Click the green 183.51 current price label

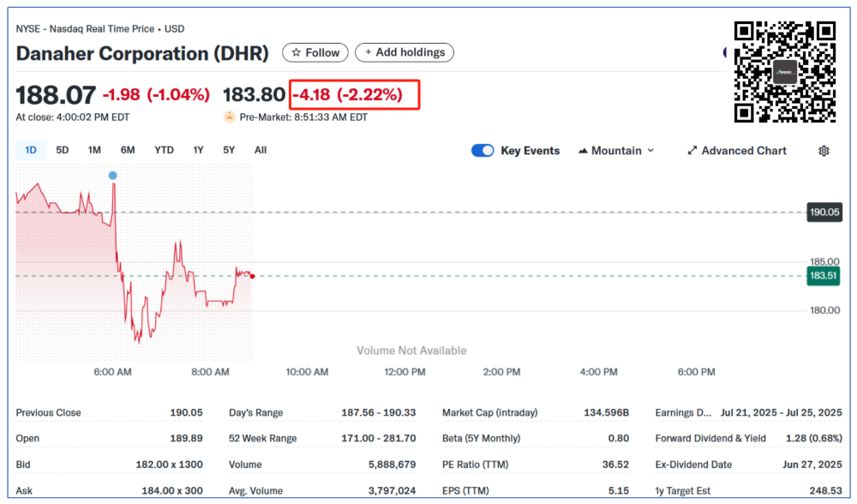[823, 275]
